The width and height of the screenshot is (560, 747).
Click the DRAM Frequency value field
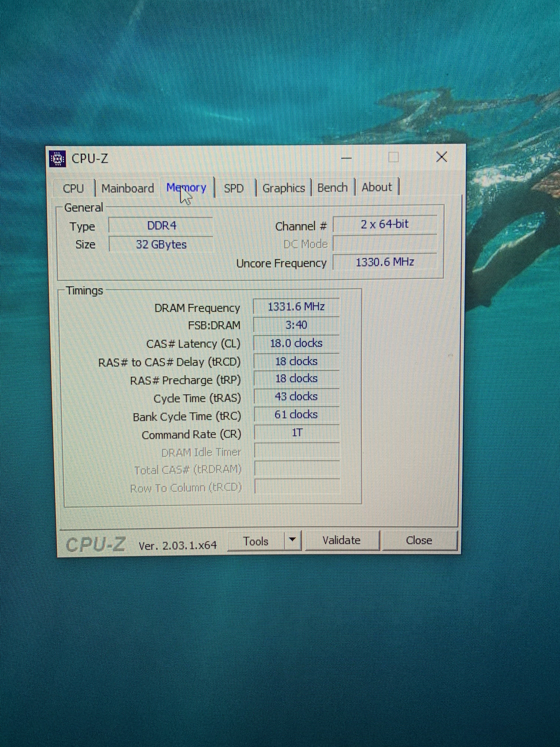(296, 307)
